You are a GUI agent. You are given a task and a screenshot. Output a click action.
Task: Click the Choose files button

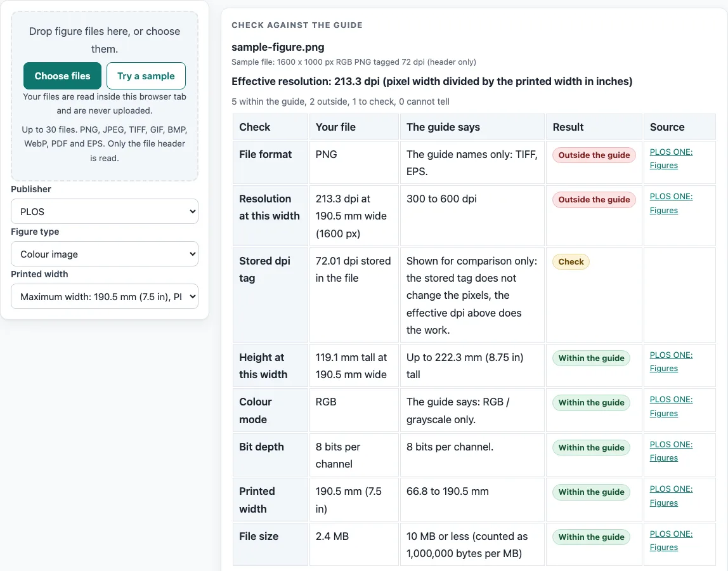(62, 75)
